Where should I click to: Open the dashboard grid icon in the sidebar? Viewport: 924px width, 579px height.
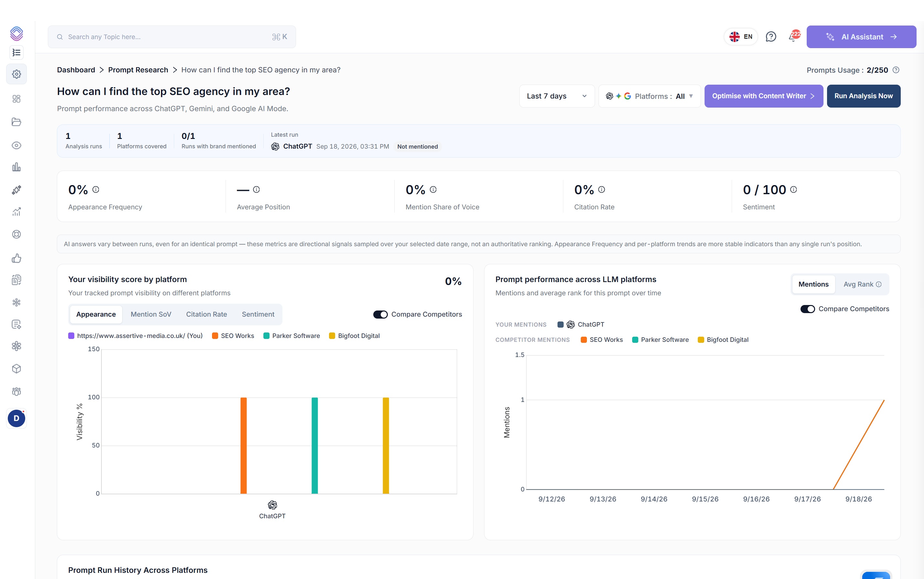point(16,99)
